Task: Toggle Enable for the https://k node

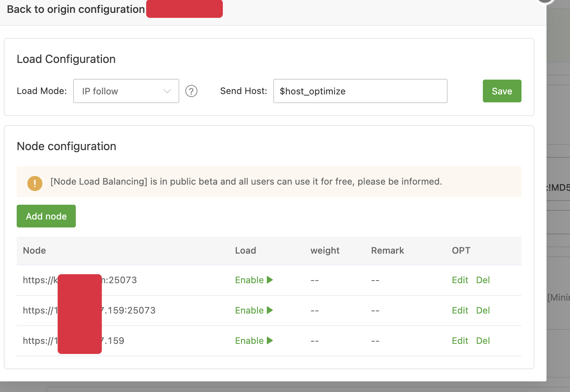Action: (254, 280)
